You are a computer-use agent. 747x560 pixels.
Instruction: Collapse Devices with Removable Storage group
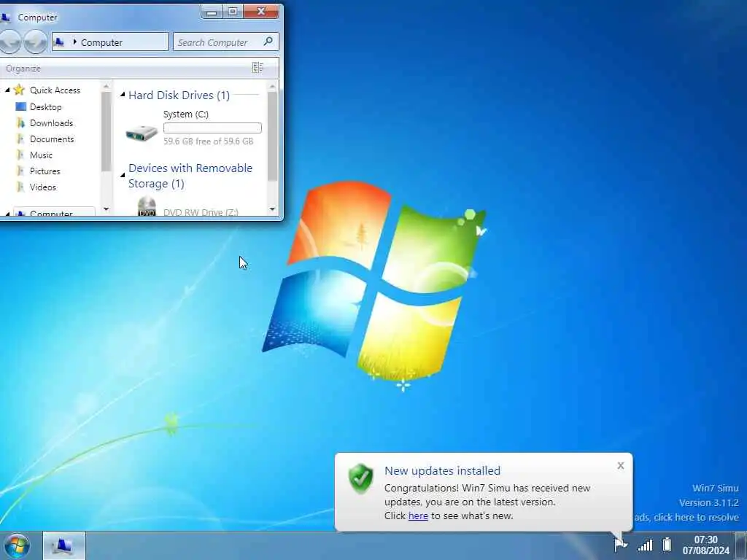pyautogui.click(x=123, y=175)
